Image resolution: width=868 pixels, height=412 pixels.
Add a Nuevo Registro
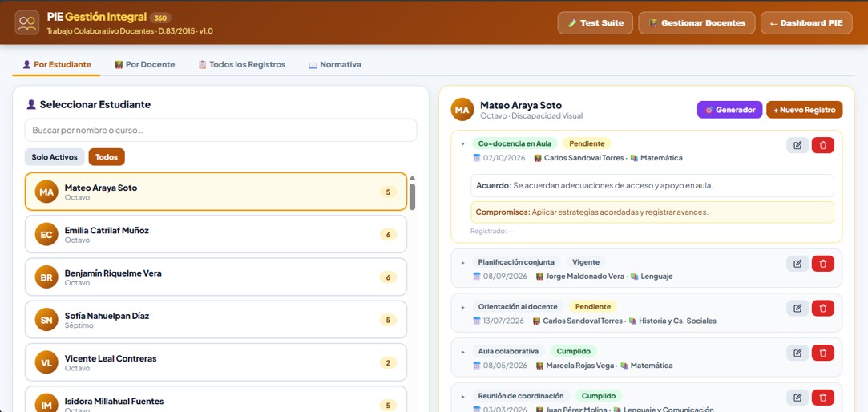[x=805, y=110]
